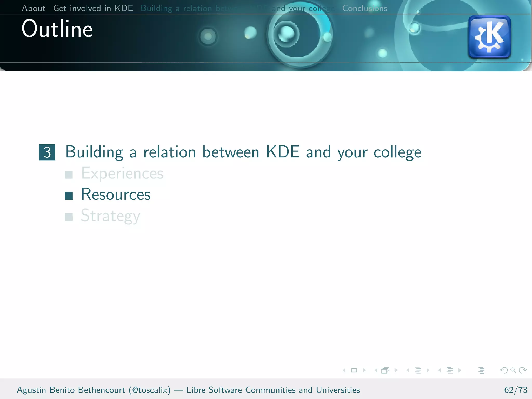Click the numbered 3 section box
The image size is (532, 399).
click(x=47, y=152)
